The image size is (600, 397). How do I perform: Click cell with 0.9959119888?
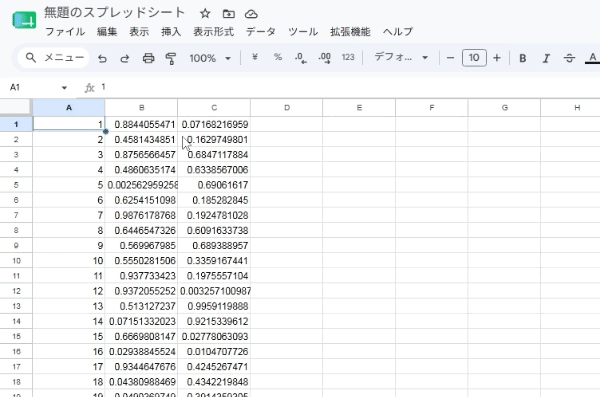tap(214, 306)
